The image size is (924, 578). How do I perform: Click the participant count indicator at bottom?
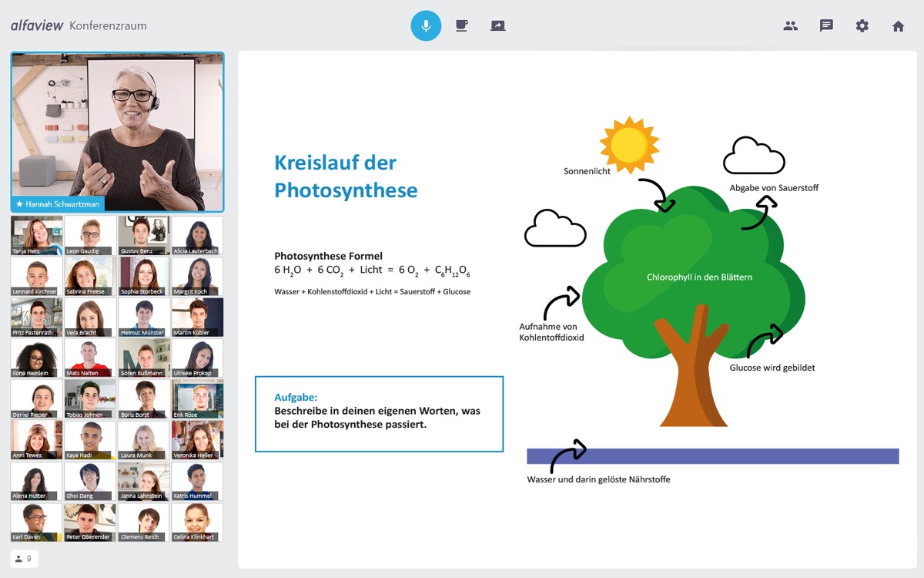tap(24, 559)
